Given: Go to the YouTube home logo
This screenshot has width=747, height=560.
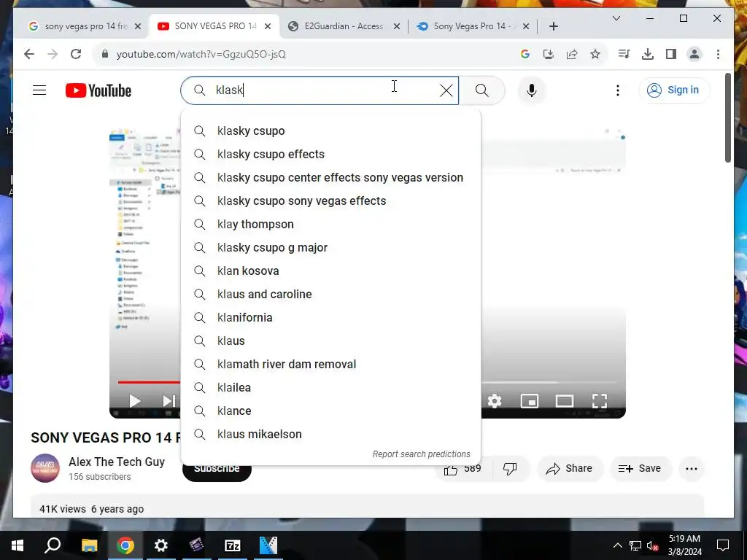Looking at the screenshot, I should point(98,90).
